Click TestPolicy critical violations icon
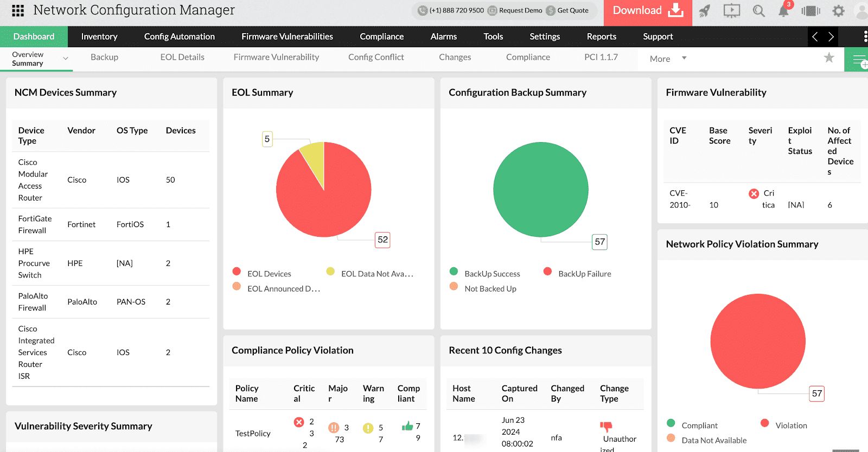The height and width of the screenshot is (452, 868). tap(299, 422)
